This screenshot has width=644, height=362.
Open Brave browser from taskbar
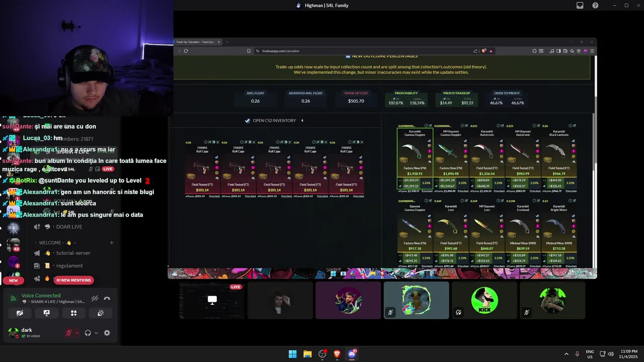[337, 354]
